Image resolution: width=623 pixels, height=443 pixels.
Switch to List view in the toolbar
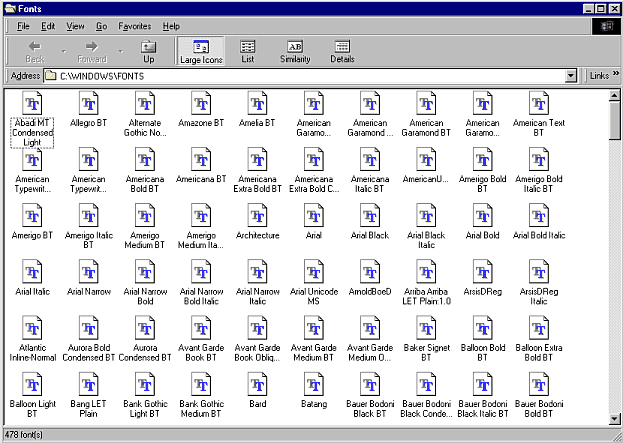point(248,51)
